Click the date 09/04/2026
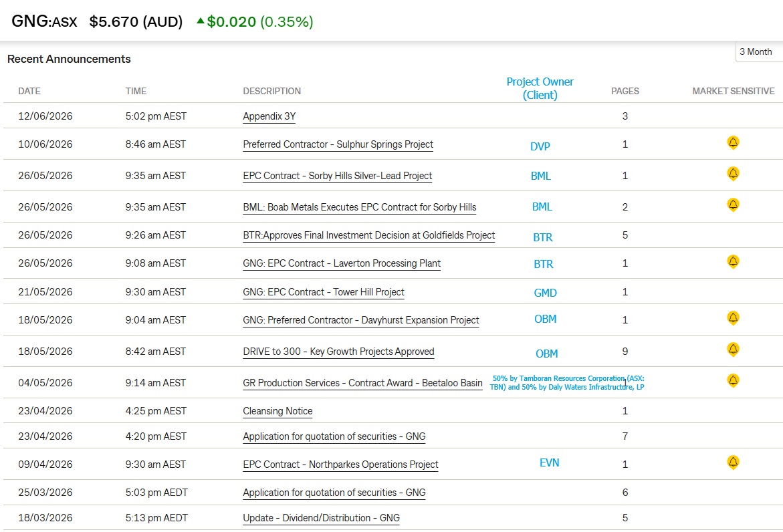The image size is (783, 532). (x=45, y=464)
